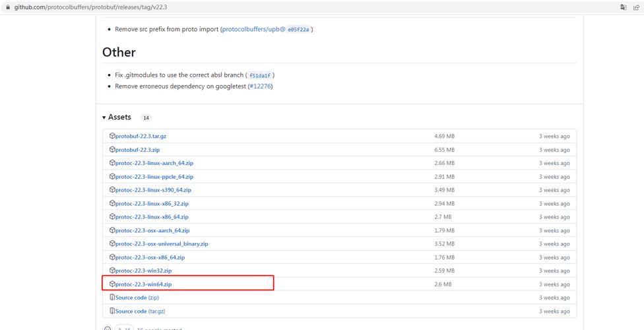Download protoc-22.3-linux-x86_64.zip
Image resolution: width=644 pixels, height=330 pixels.
pyautogui.click(x=152, y=217)
